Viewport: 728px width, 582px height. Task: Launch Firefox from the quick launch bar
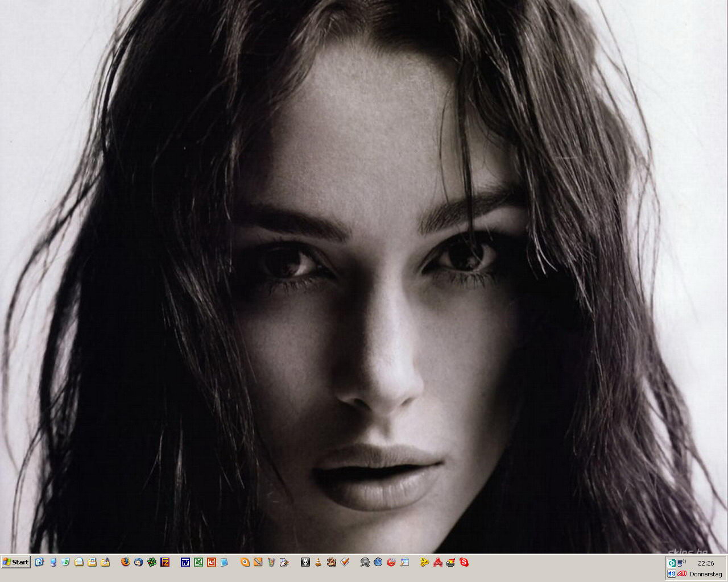pyautogui.click(x=126, y=562)
